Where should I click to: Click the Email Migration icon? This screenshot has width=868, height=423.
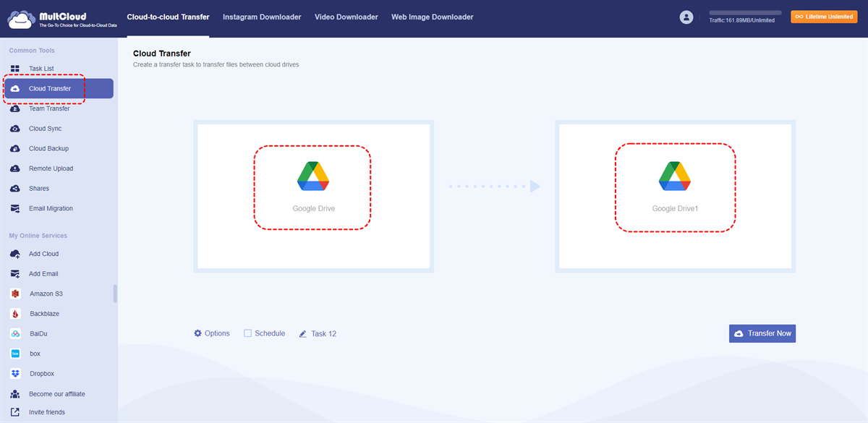click(x=15, y=208)
